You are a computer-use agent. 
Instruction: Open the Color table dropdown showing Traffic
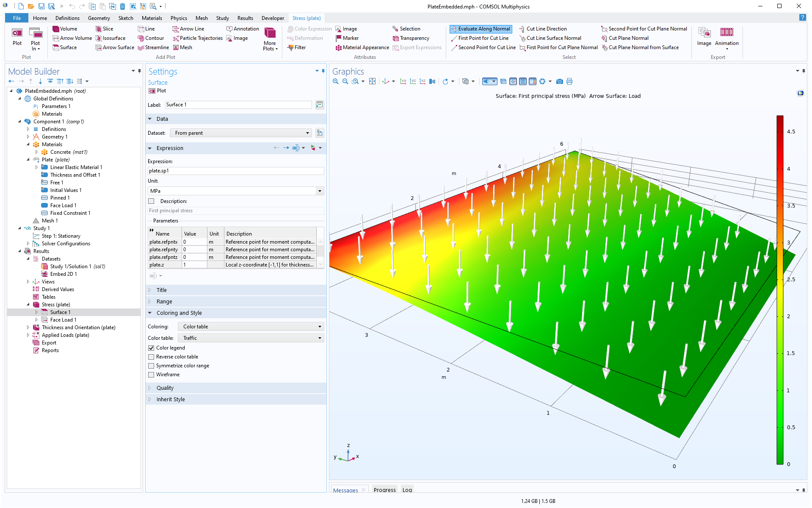(x=251, y=338)
